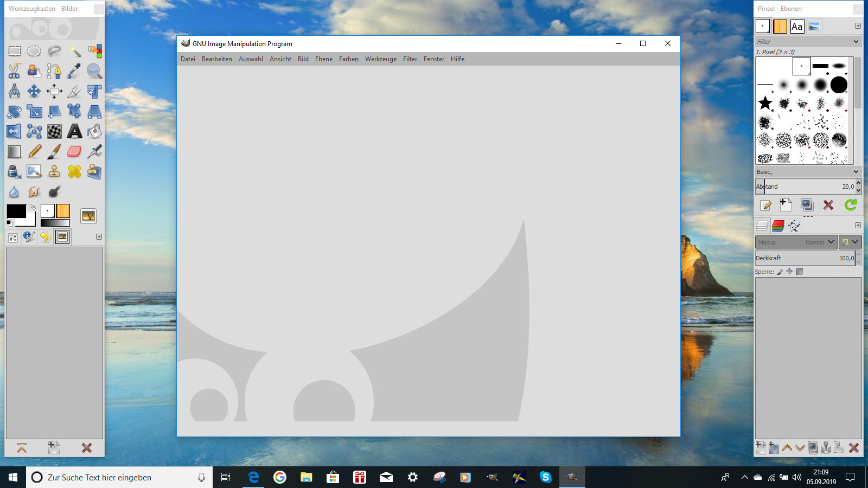Screen dimensions: 868x488
Task: Select the large black star brush
Action: point(765,102)
